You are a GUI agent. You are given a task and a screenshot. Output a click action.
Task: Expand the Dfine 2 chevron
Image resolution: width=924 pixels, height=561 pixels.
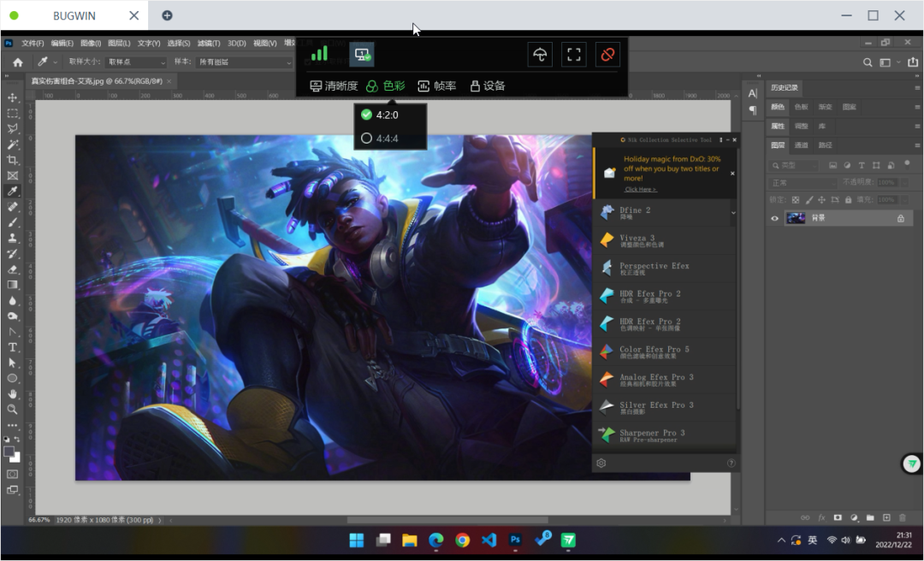tap(732, 212)
